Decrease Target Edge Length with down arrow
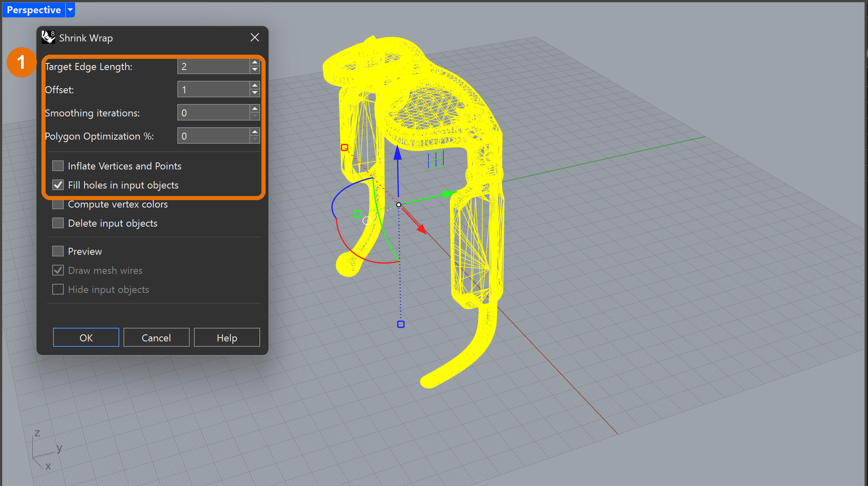868x486 pixels. coord(255,70)
